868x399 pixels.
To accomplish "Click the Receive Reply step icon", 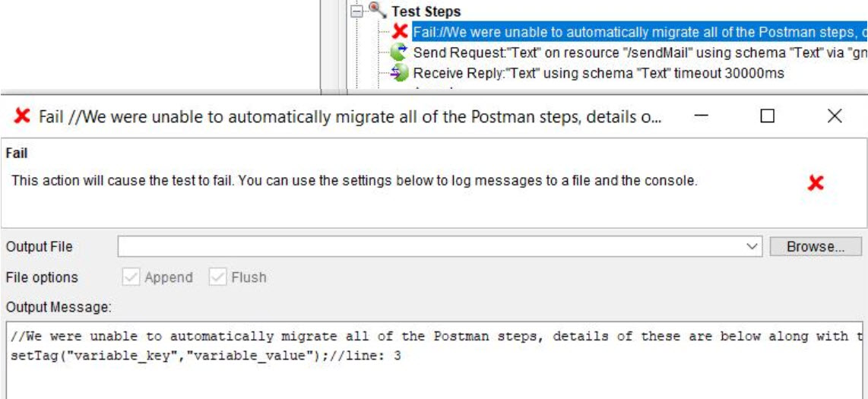I will tap(399, 73).
